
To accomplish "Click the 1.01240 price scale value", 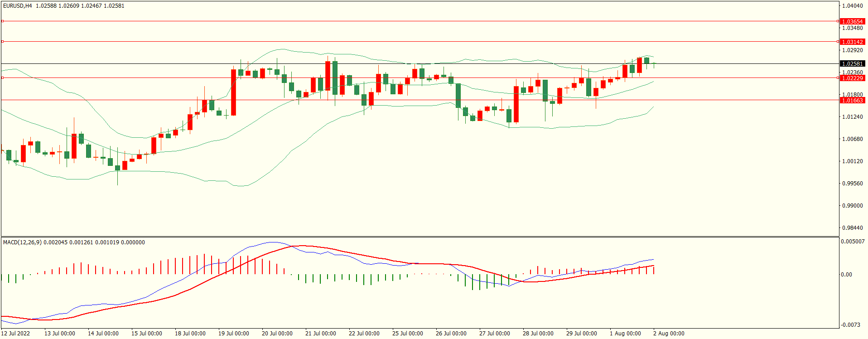I will 852,117.
